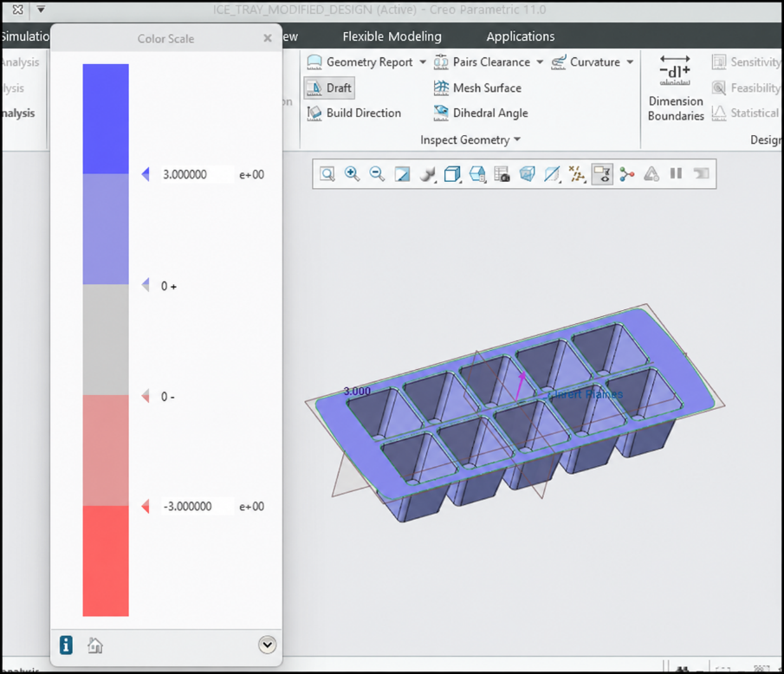Image resolution: width=784 pixels, height=674 pixels.
Task: Click the -3.000000 lower limit value field
Action: tap(197, 507)
